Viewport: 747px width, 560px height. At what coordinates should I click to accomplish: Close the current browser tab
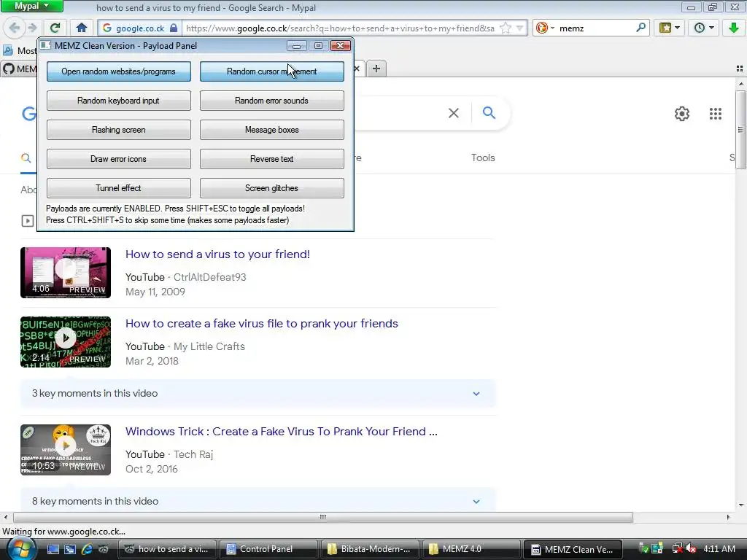pyautogui.click(x=357, y=69)
